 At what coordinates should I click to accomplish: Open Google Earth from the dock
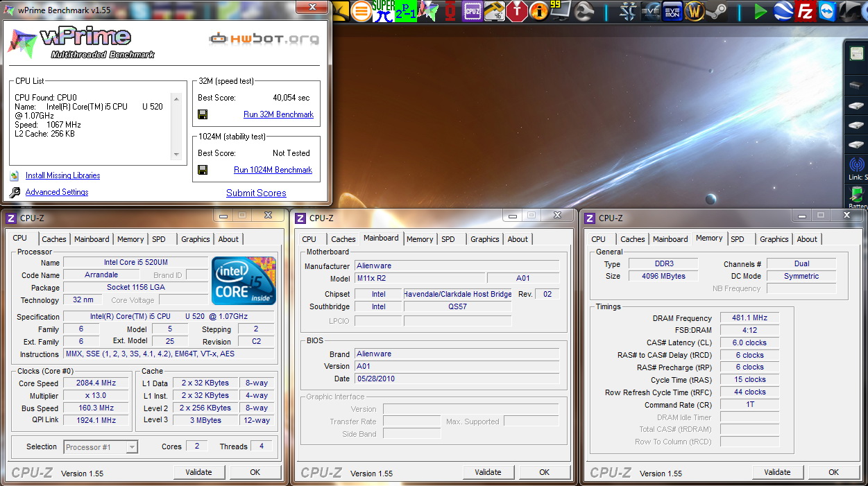(x=783, y=12)
